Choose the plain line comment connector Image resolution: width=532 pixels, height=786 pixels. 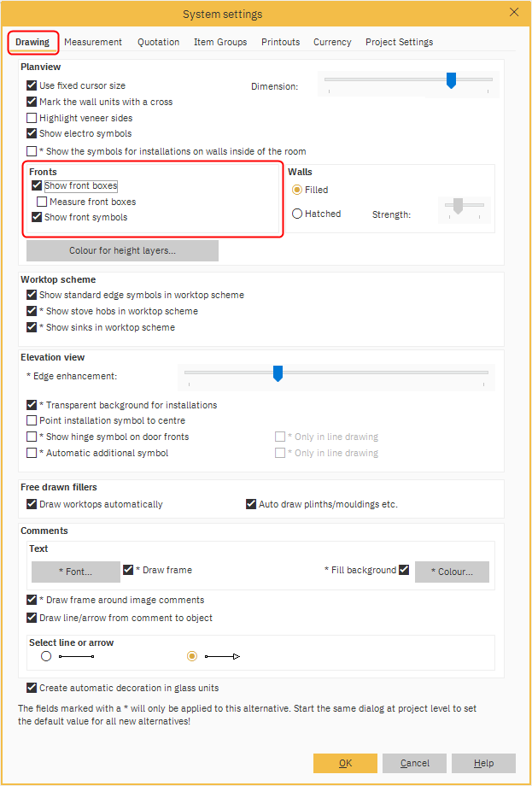point(46,656)
